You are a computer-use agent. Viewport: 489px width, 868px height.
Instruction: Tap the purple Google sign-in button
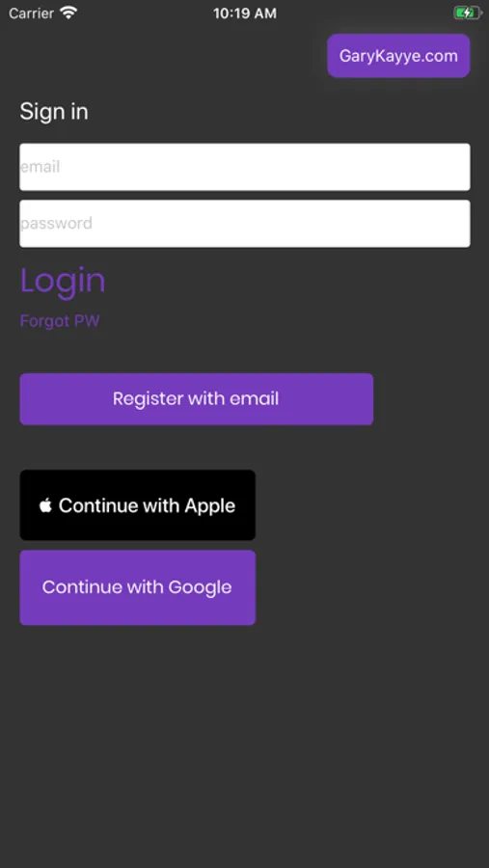click(137, 587)
